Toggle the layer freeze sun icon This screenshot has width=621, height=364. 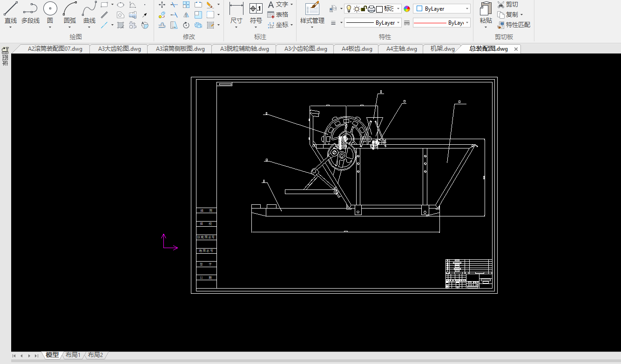point(356,9)
